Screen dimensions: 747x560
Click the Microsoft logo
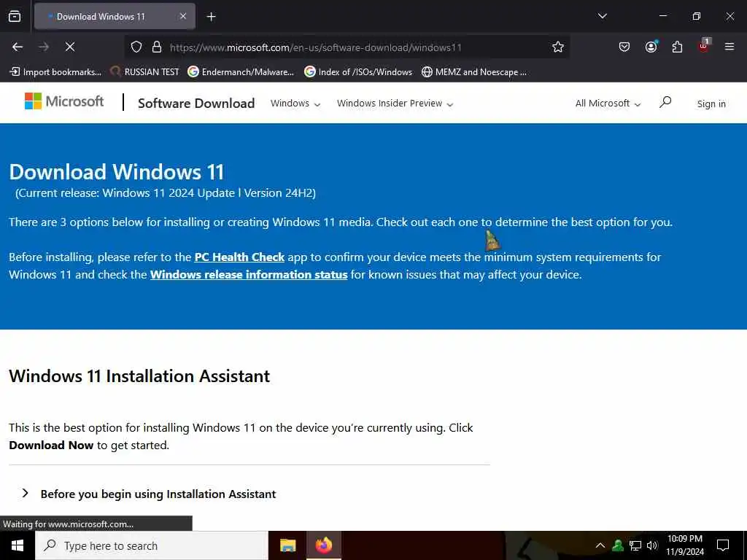coord(64,101)
